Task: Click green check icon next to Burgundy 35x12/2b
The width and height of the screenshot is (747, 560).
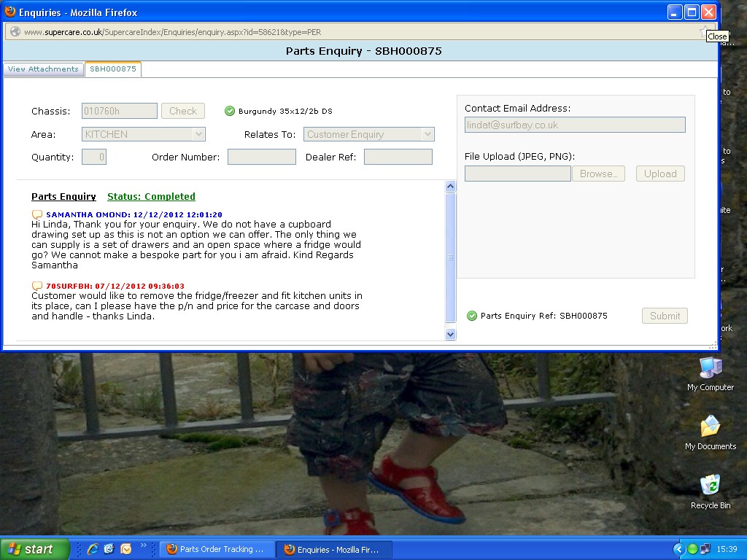Action: [x=230, y=111]
